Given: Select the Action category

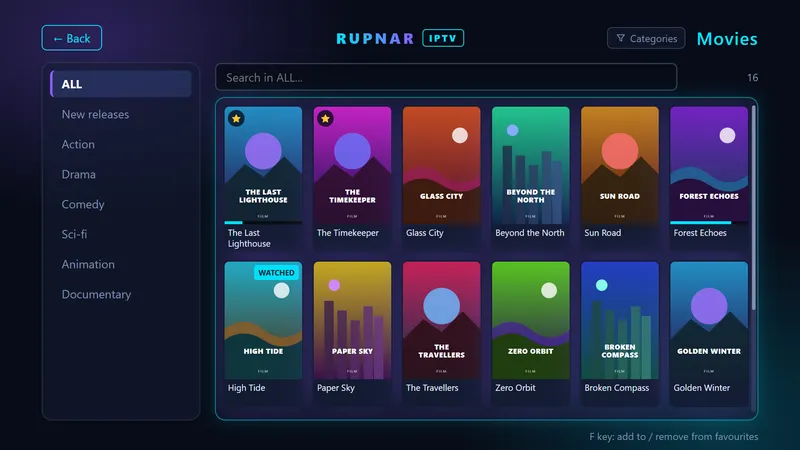Looking at the screenshot, I should coord(121,144).
